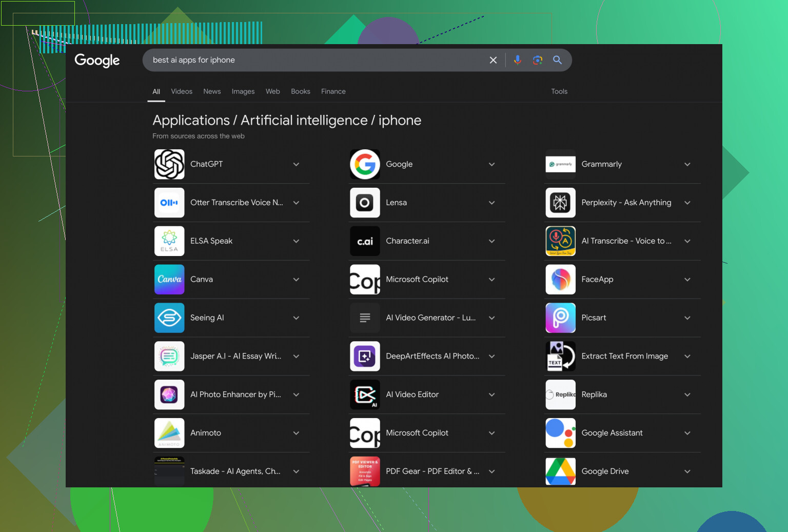This screenshot has width=788, height=532.
Task: Click the magnifying glass search icon
Action: click(557, 60)
